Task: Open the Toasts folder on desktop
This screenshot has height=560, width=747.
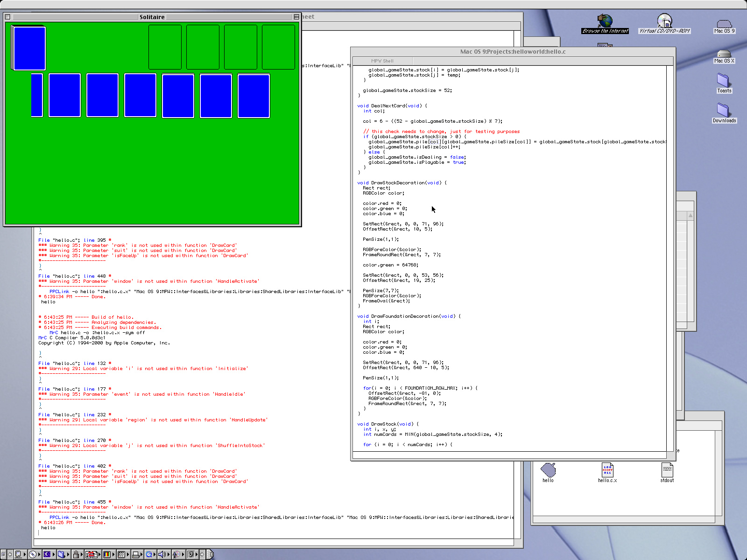Action: tap(724, 83)
